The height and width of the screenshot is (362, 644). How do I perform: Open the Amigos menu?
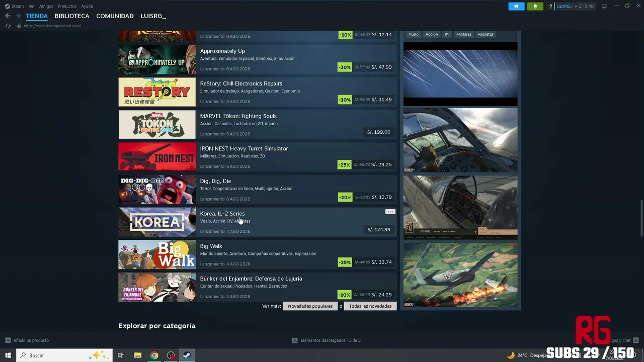pos(46,6)
